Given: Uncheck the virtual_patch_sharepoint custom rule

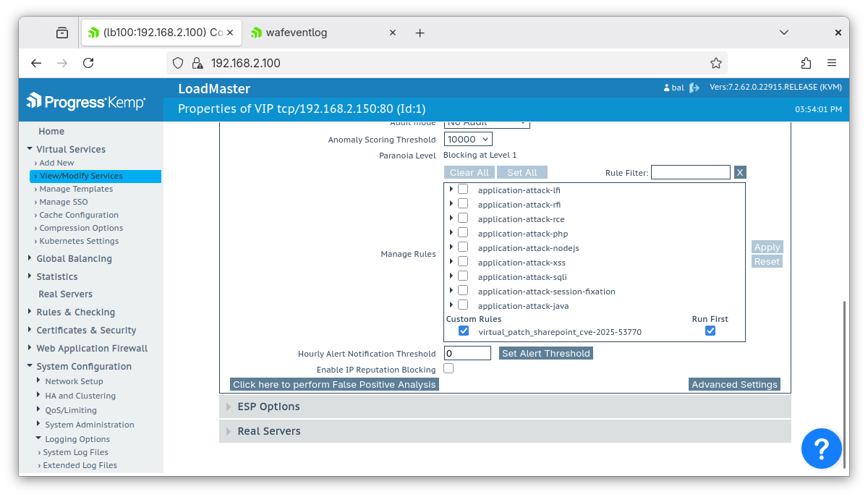Looking at the screenshot, I should pos(464,331).
